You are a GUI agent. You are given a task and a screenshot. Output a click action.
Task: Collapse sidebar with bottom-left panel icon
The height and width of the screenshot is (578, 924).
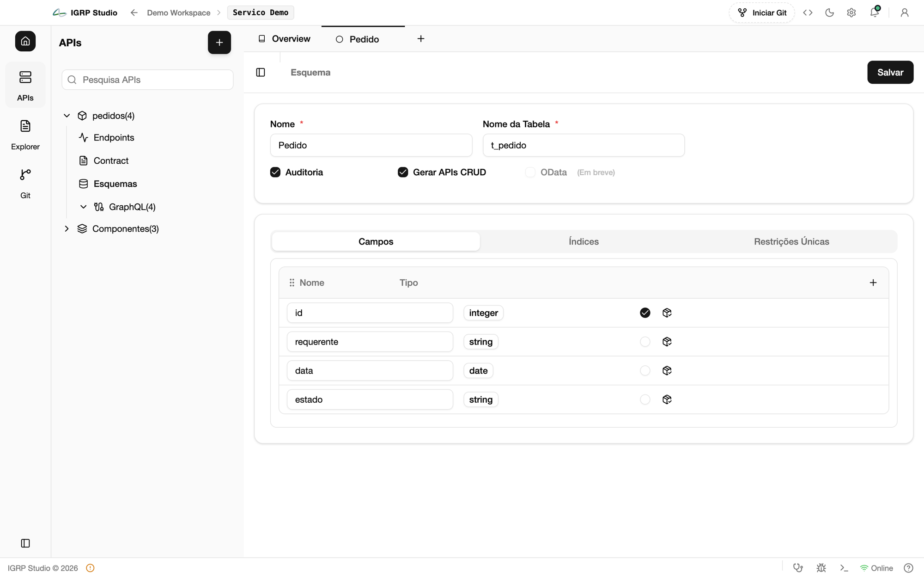coord(25,543)
